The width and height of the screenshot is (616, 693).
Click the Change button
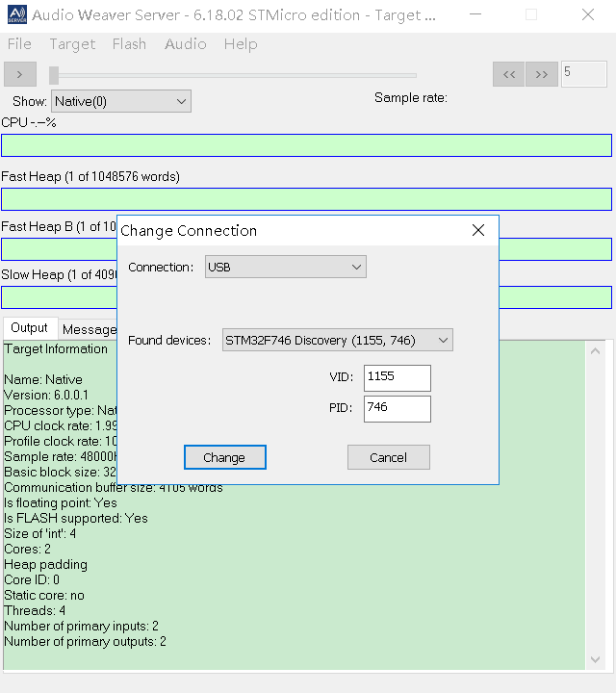click(x=225, y=457)
